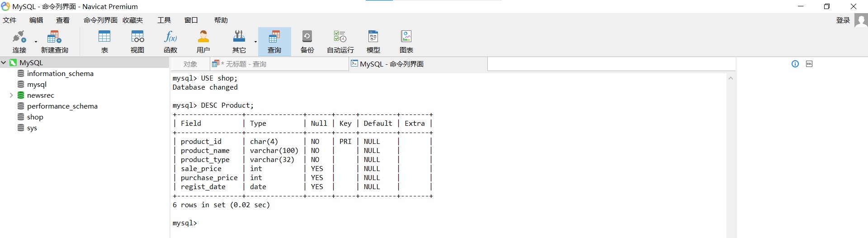Open the 视图 (View) toolbar icon
The width and height of the screenshot is (868, 238).
click(x=137, y=42)
